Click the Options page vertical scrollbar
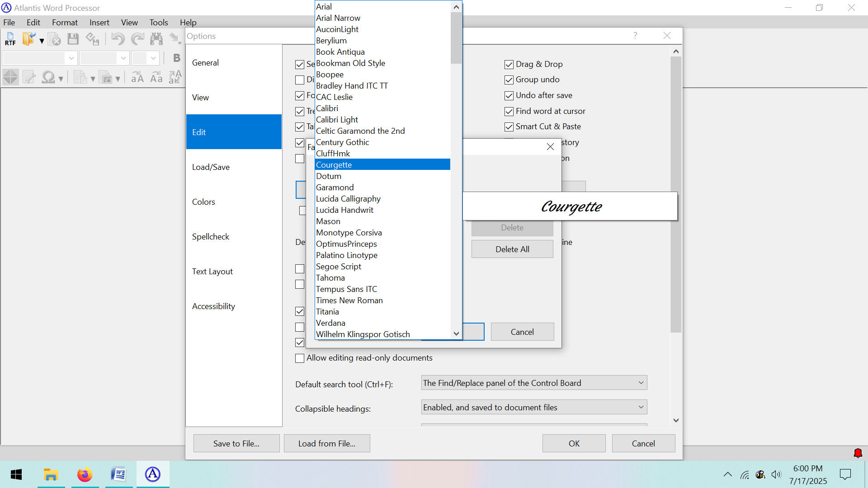The image size is (868, 488). [676, 194]
